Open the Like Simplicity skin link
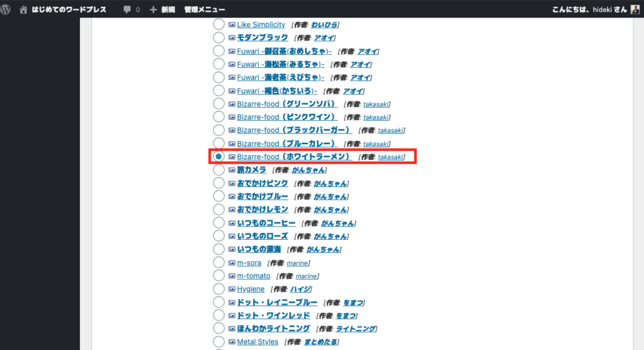644x350 pixels. pos(261,25)
